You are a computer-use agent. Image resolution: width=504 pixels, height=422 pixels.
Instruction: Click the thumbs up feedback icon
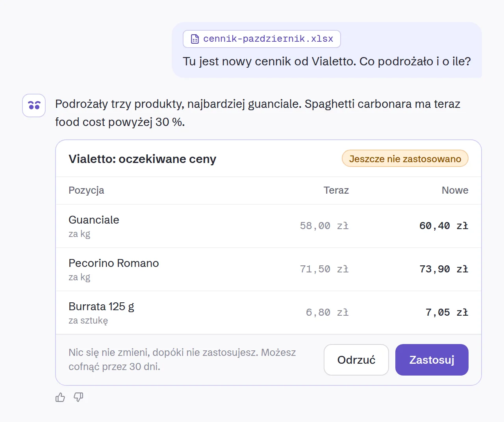click(60, 397)
